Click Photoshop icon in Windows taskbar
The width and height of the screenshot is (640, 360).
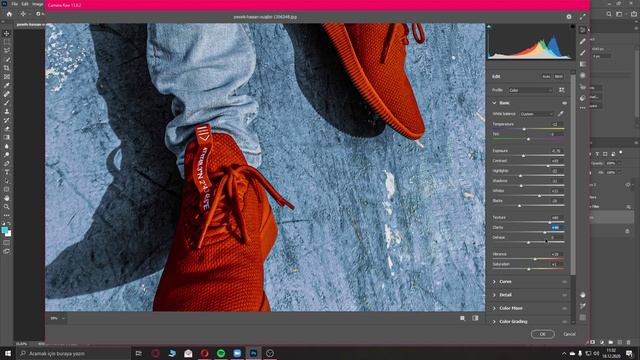(x=253, y=353)
